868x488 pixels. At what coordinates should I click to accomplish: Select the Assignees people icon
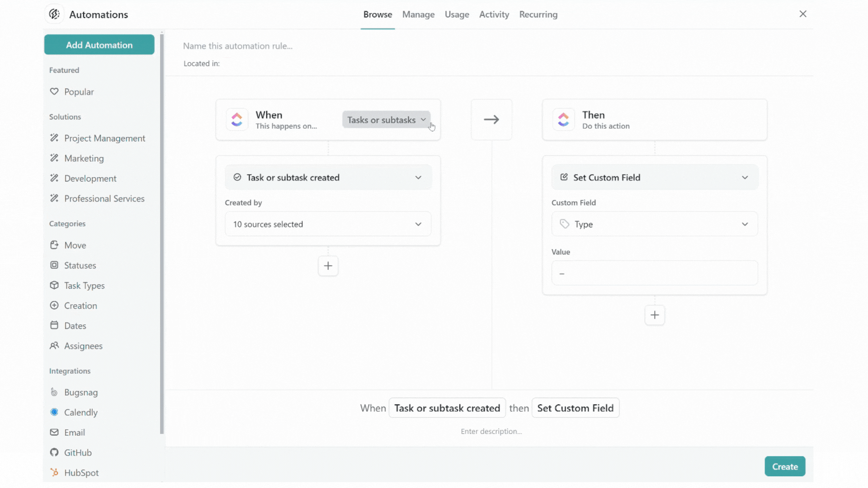(54, 346)
